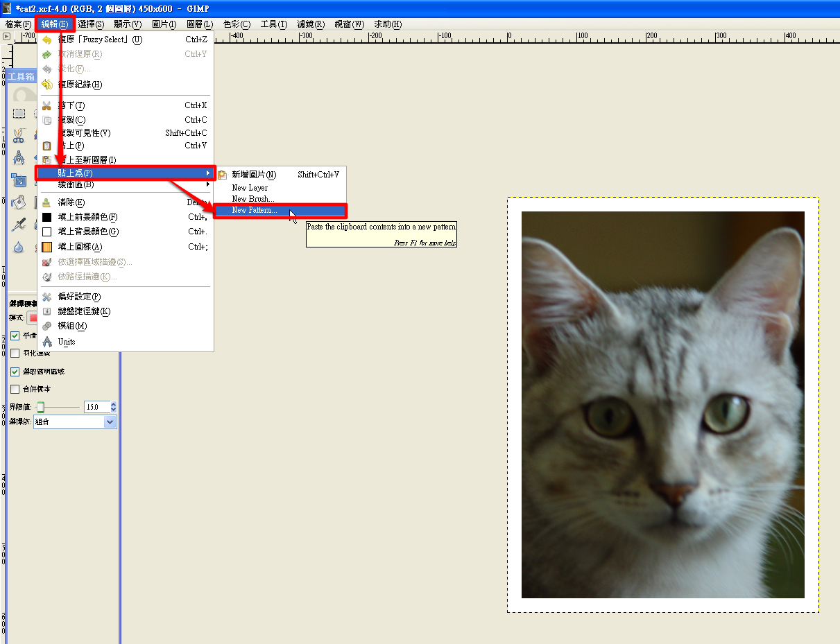Click white swatch for 填上背景顏色(G)

[46, 232]
